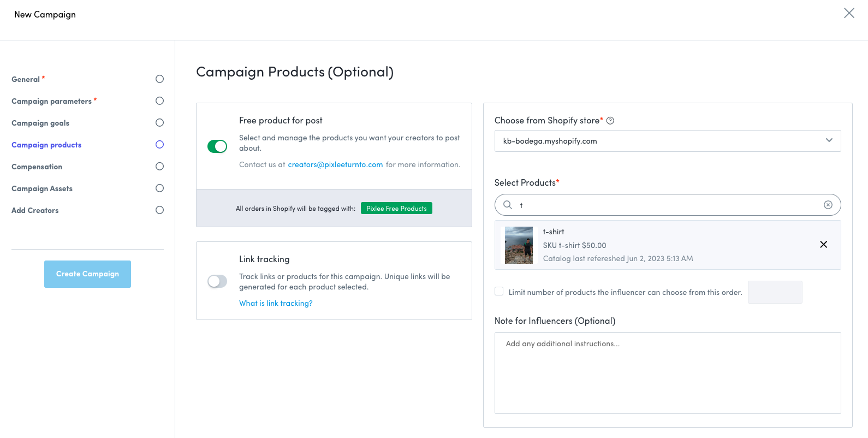The height and width of the screenshot is (438, 868).
Task: Enable the Link tracking toggle
Action: click(217, 281)
